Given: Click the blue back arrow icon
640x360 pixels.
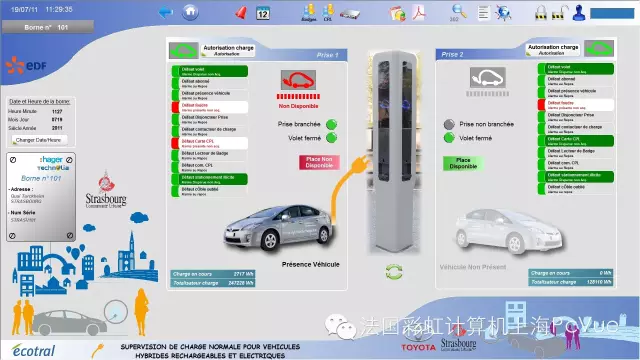Looking at the screenshot, I should point(166,12).
